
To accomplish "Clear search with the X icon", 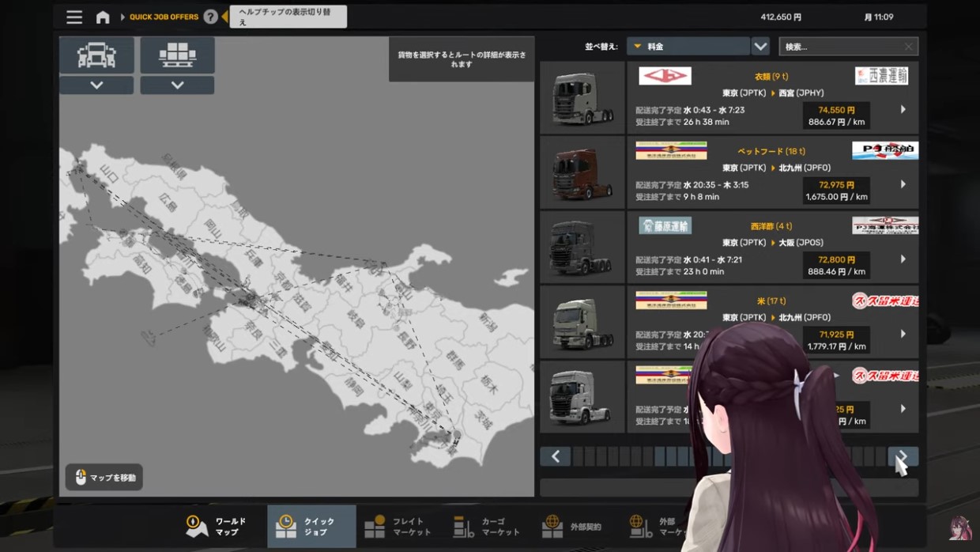I will point(909,47).
